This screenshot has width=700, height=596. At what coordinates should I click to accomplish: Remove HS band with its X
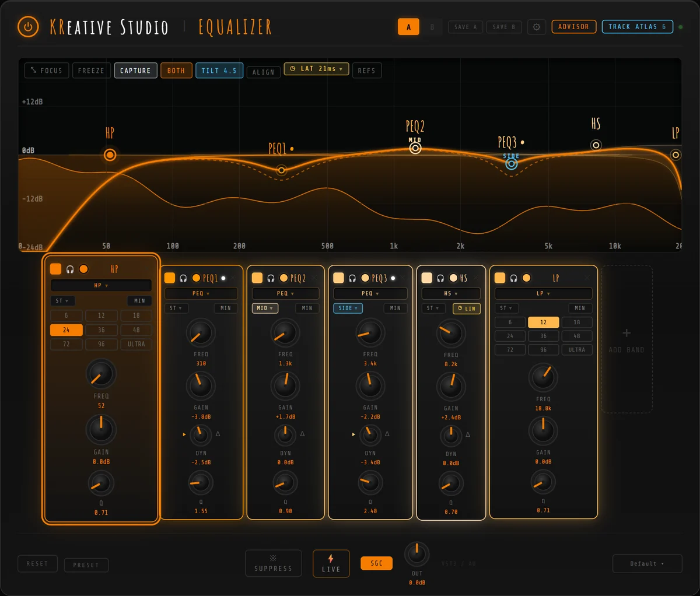tap(475, 278)
